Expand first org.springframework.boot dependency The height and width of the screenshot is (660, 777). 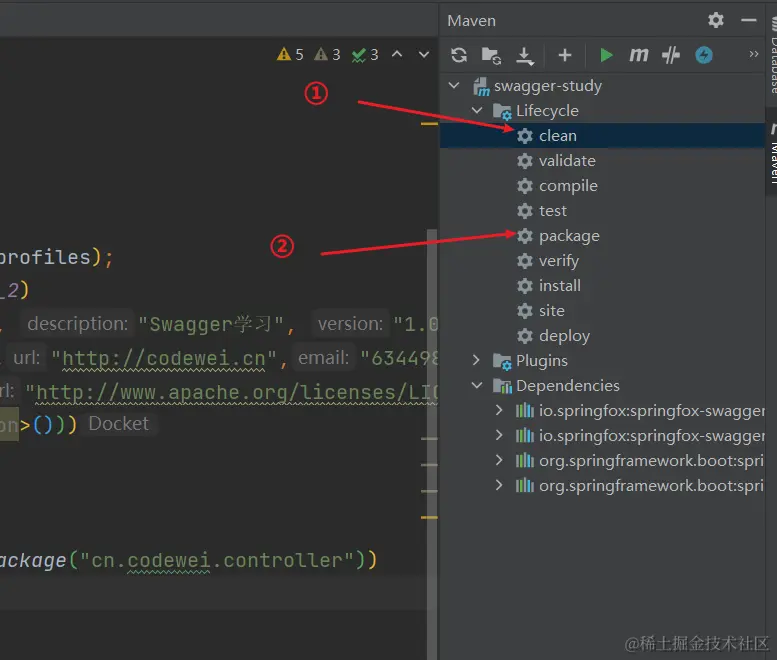tap(499, 460)
